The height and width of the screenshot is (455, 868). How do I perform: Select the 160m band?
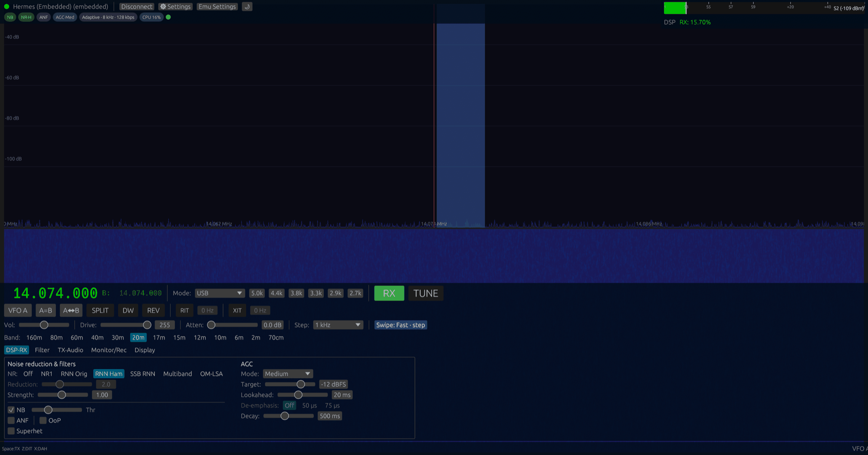click(34, 337)
